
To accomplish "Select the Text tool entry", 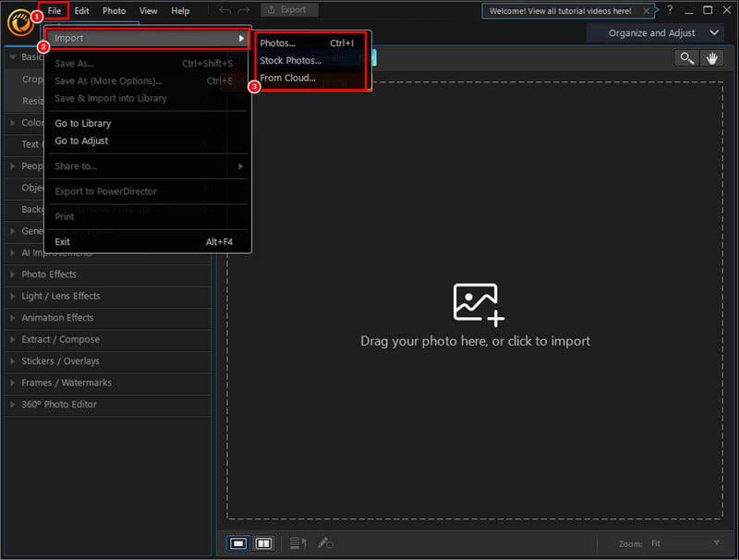I will point(30,144).
